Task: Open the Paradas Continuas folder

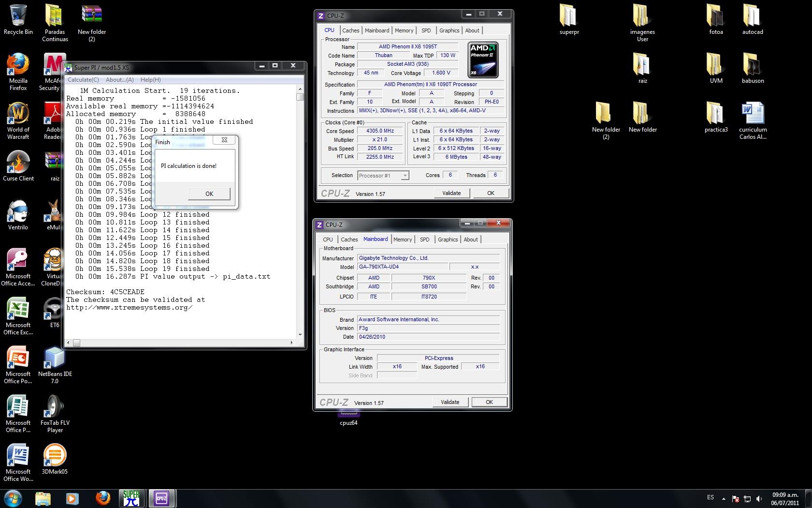Action: tap(55, 23)
